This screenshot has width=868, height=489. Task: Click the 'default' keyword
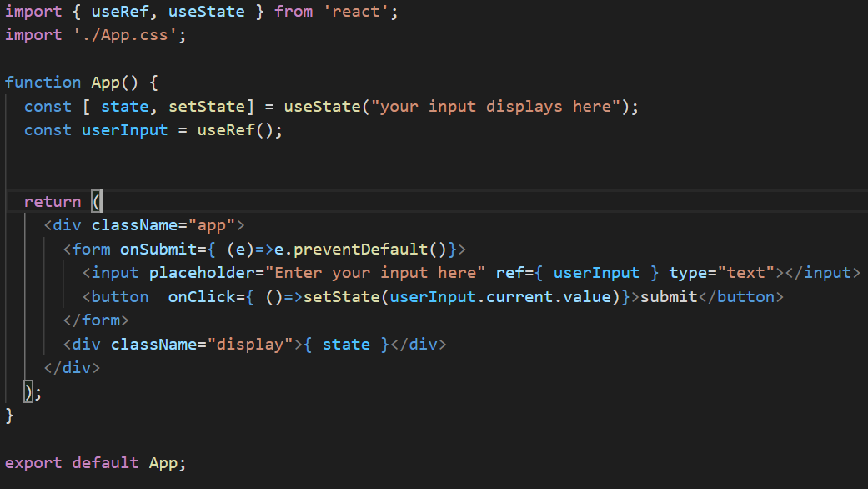(x=106, y=463)
